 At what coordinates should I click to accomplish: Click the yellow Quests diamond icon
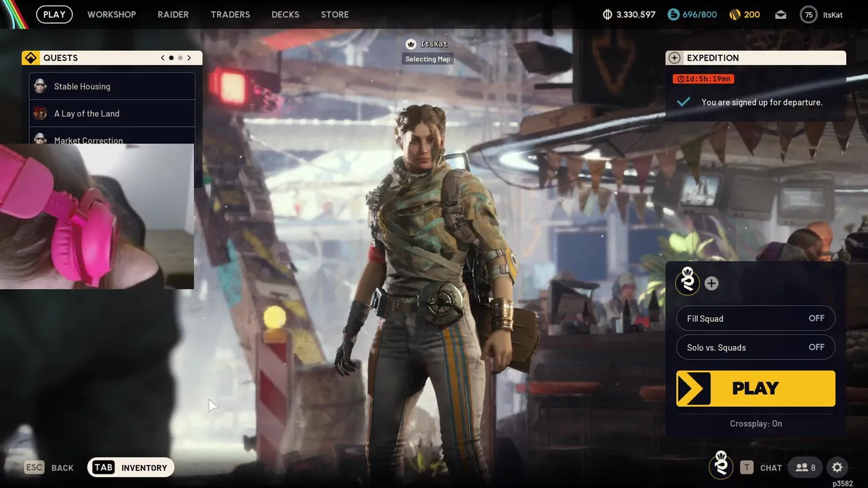pyautogui.click(x=31, y=58)
